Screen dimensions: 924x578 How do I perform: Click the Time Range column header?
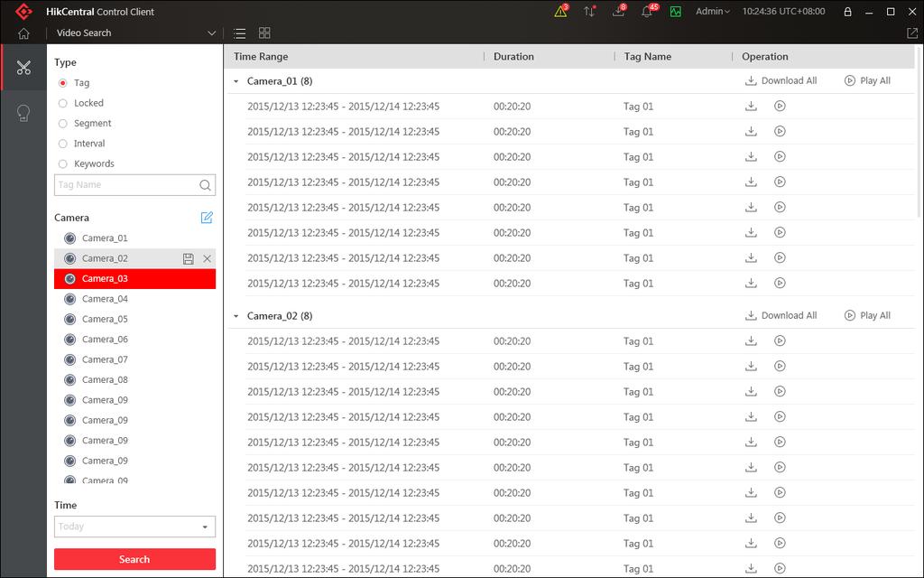[261, 57]
